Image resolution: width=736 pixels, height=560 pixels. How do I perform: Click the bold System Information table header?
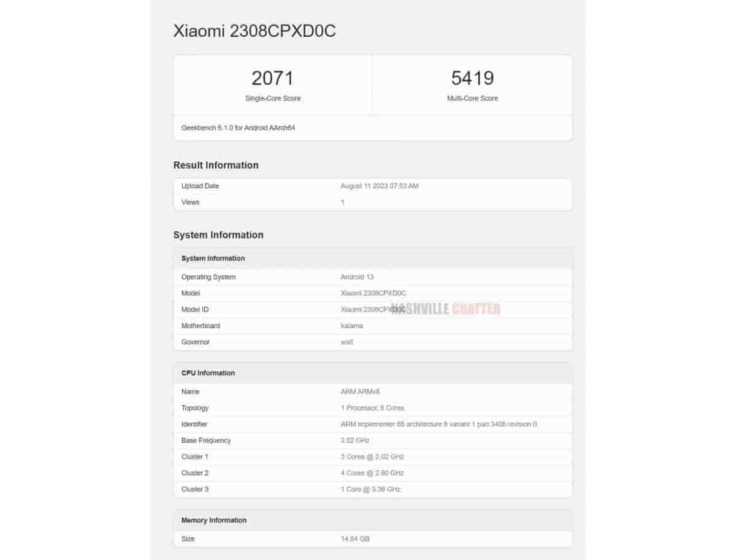click(213, 258)
